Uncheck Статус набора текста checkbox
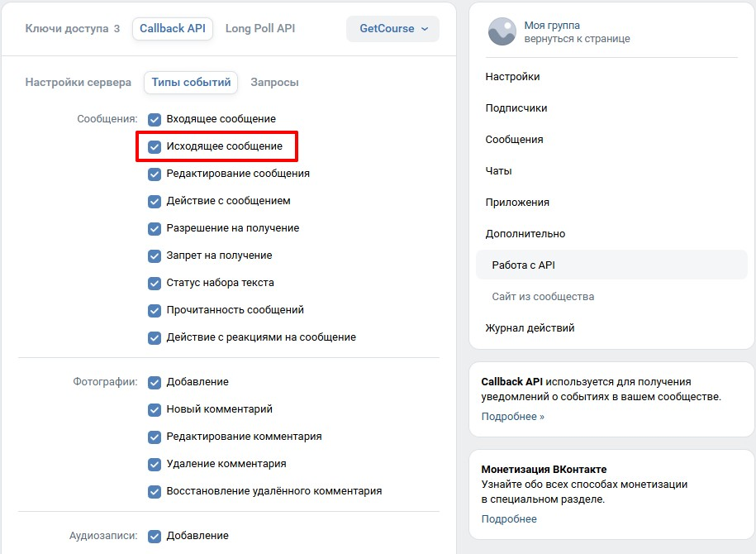This screenshot has height=554, width=756. click(x=155, y=283)
